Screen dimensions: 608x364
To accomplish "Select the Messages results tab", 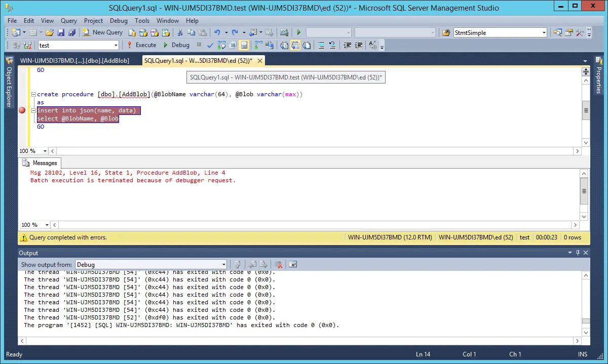I will pos(40,163).
